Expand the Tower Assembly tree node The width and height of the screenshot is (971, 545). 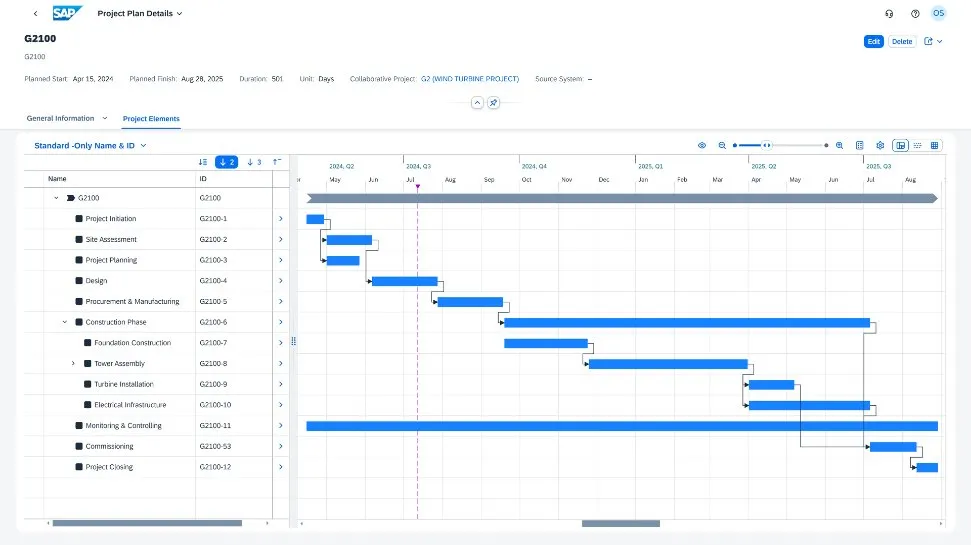tap(73, 364)
